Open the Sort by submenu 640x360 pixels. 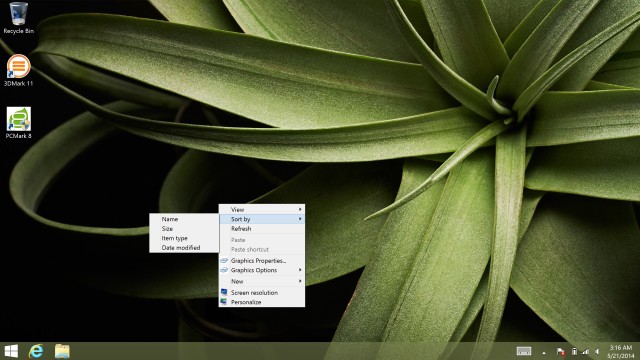click(262, 219)
